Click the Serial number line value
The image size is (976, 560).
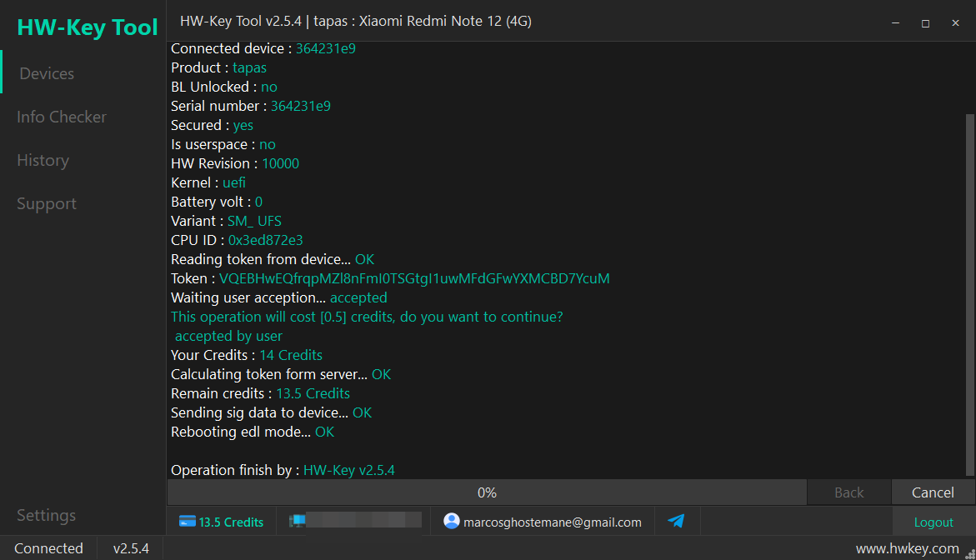point(301,107)
